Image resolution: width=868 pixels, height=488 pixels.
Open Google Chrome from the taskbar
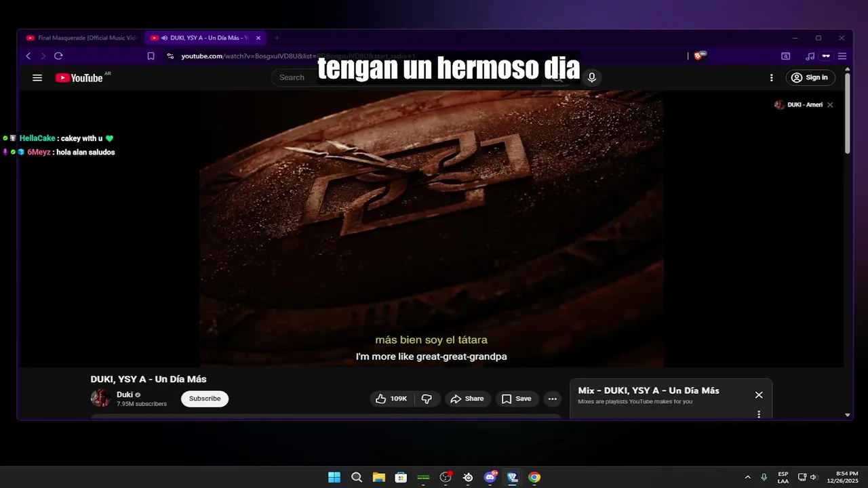[534, 477]
